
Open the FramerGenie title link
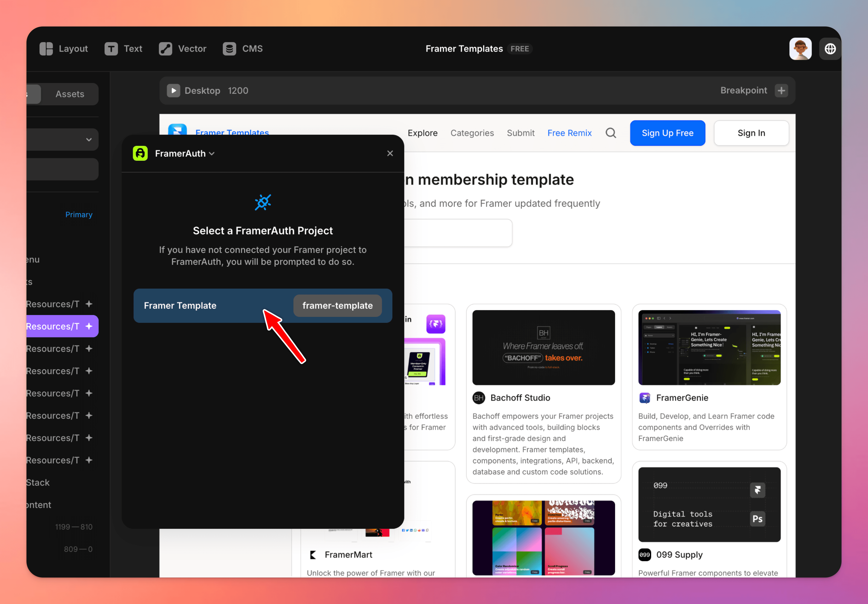pyautogui.click(x=682, y=398)
